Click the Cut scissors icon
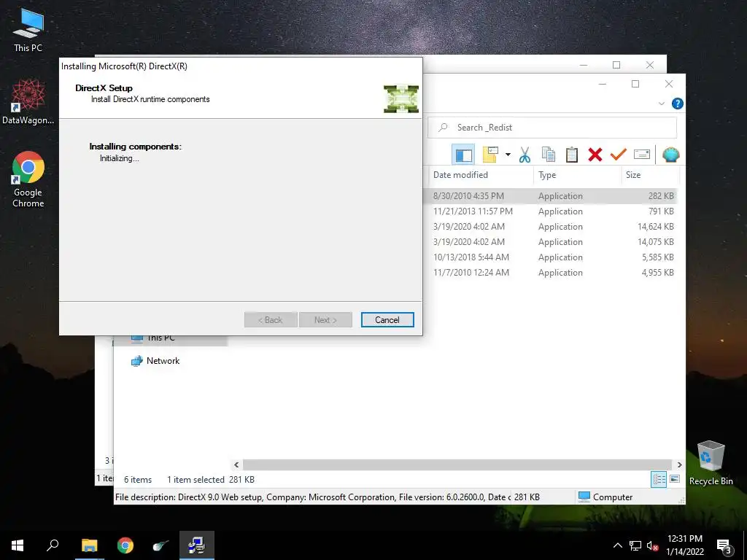 click(525, 155)
